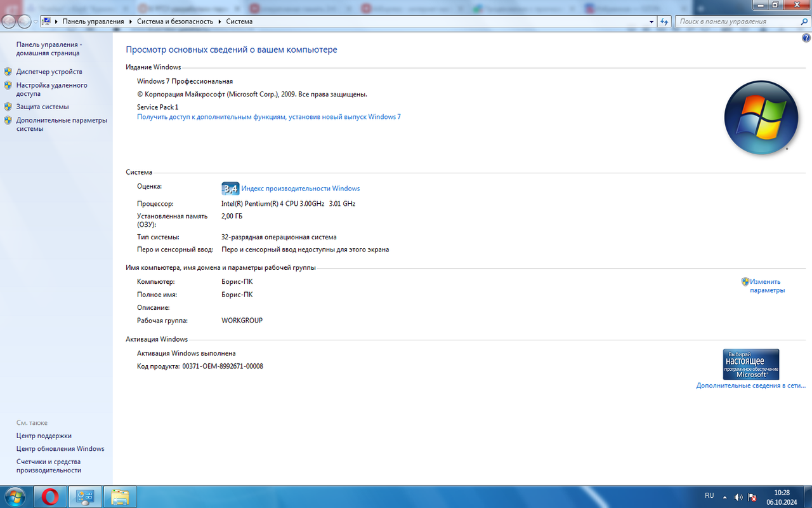
Task: Click 32-разрядная операционная система text
Action: [x=278, y=237]
